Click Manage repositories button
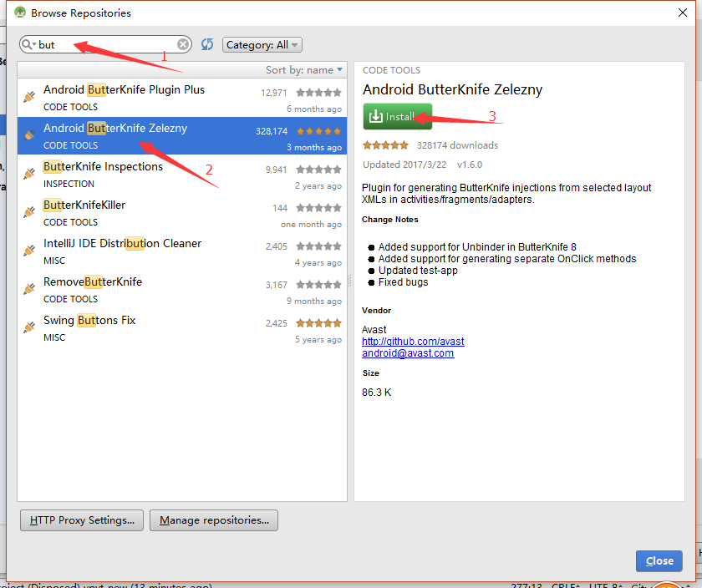The width and height of the screenshot is (702, 588). click(x=214, y=520)
